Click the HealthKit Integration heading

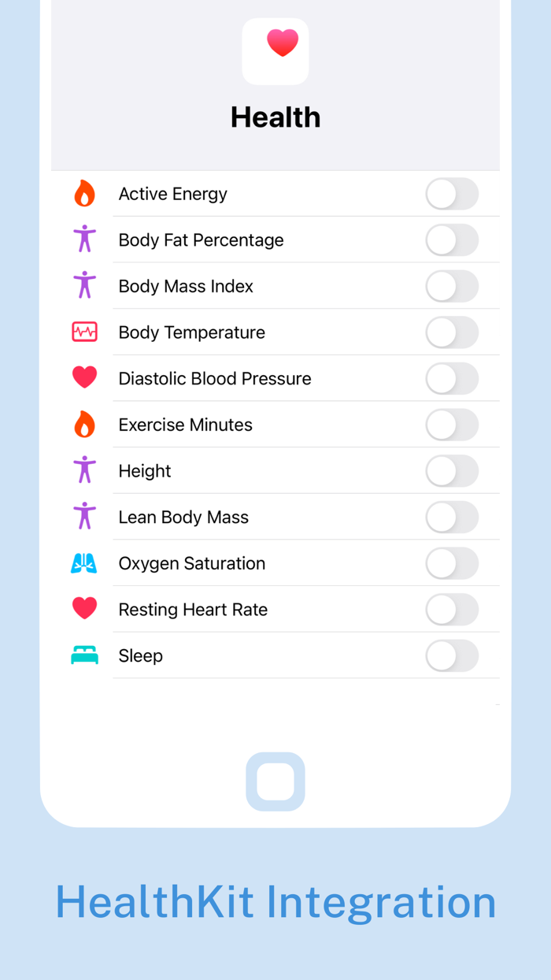(275, 902)
